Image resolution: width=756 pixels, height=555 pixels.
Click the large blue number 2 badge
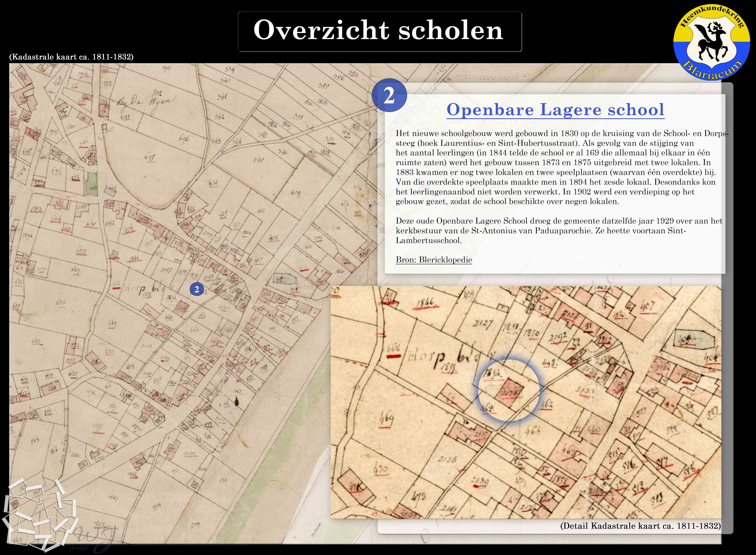(x=389, y=95)
